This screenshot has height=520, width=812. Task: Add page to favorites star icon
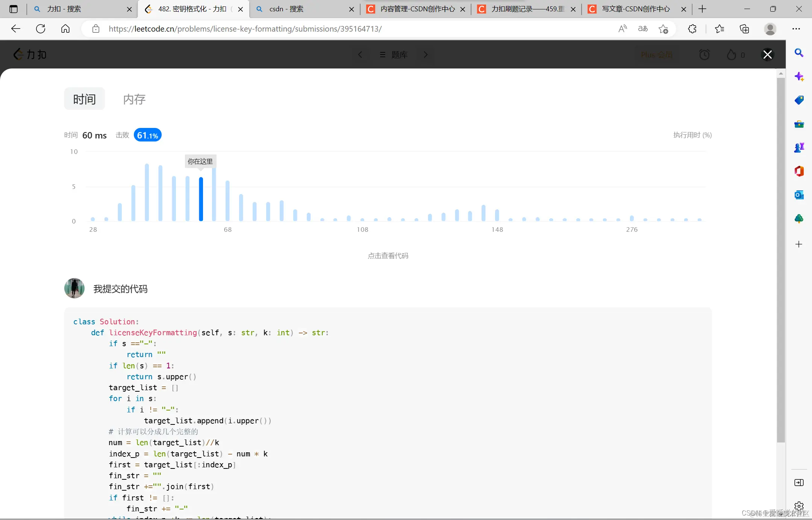point(663,29)
